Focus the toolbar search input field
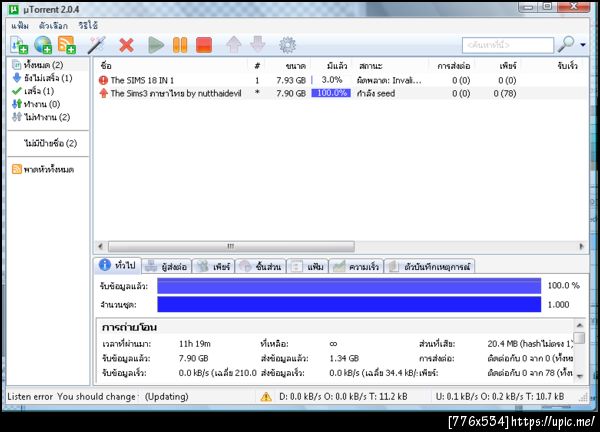 (508, 45)
